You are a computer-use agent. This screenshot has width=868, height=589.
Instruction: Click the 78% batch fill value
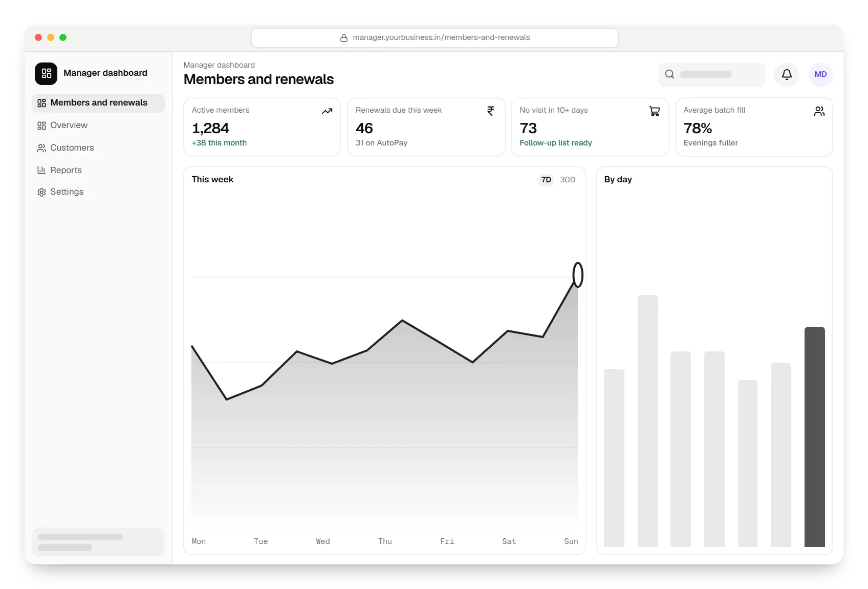point(698,128)
